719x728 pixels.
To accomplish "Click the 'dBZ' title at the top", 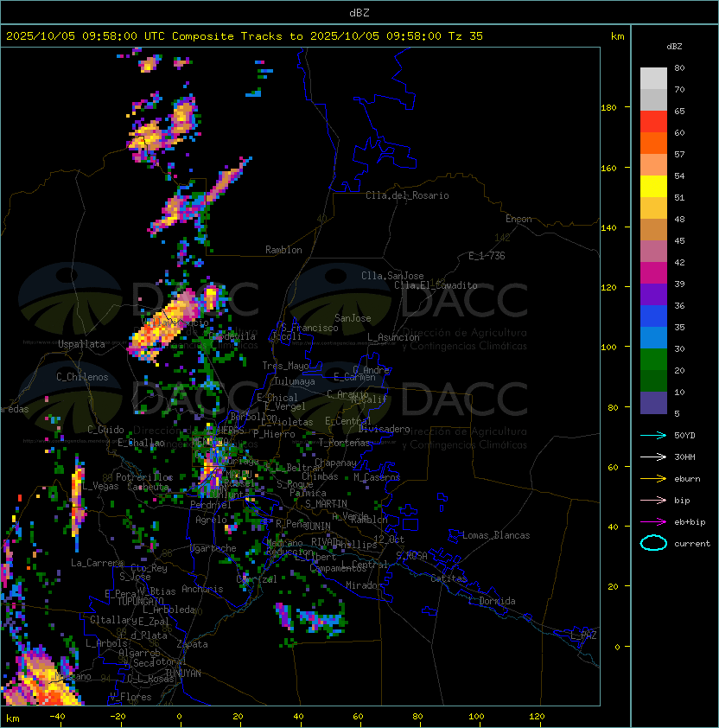I will click(x=359, y=13).
